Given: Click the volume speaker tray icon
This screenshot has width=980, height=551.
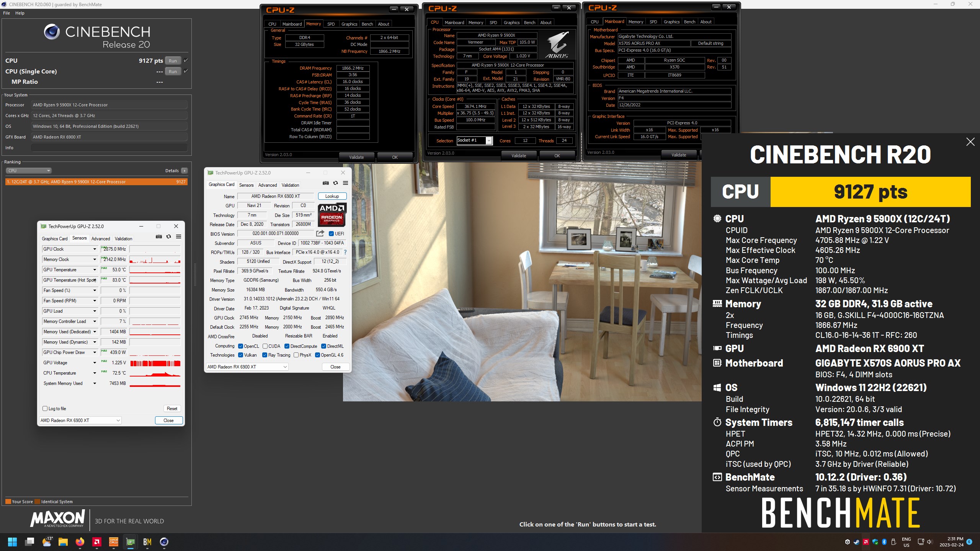Looking at the screenshot, I should 930,542.
